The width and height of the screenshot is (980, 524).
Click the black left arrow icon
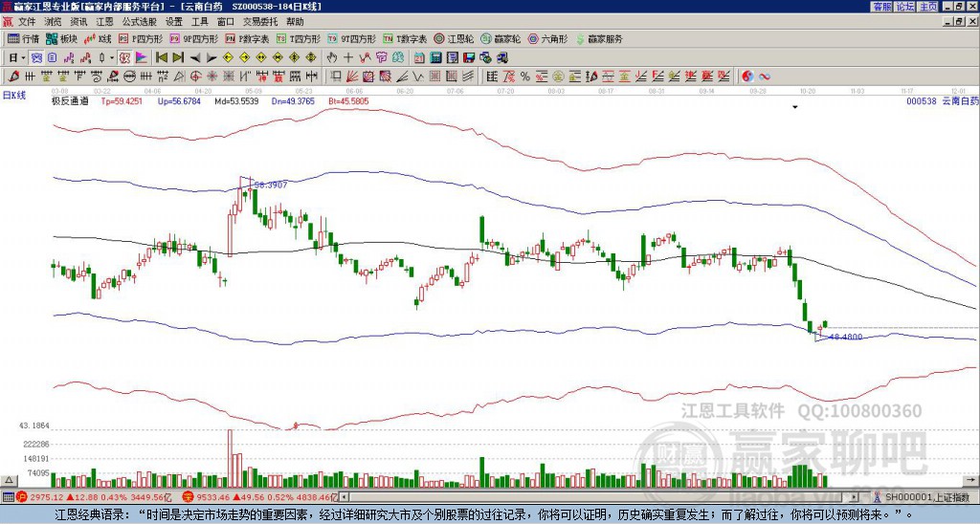tap(195, 58)
